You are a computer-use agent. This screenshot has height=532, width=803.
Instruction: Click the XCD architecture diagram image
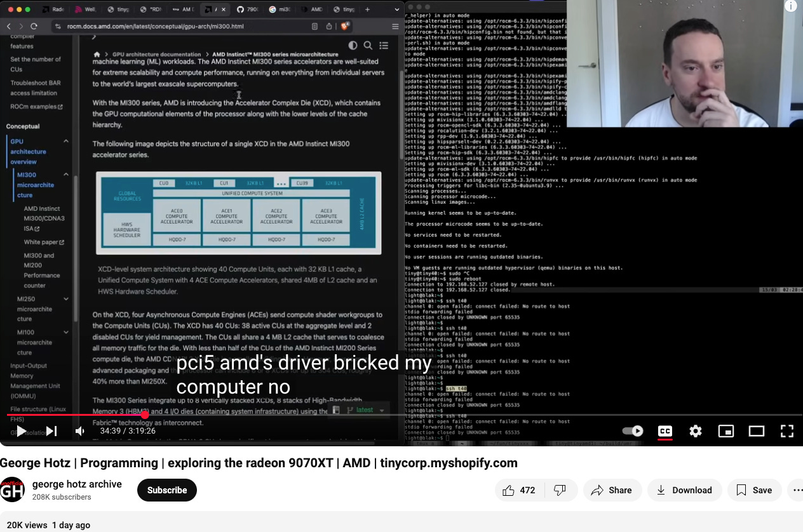pos(239,213)
